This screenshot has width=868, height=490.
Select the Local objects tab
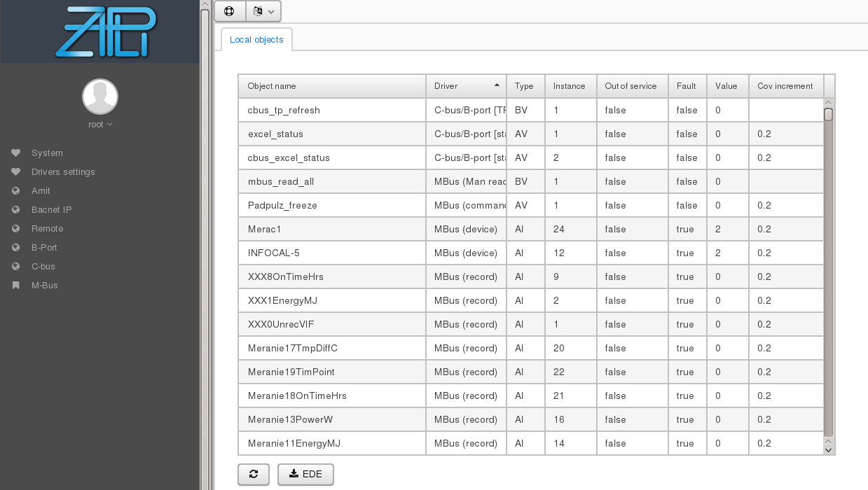256,40
